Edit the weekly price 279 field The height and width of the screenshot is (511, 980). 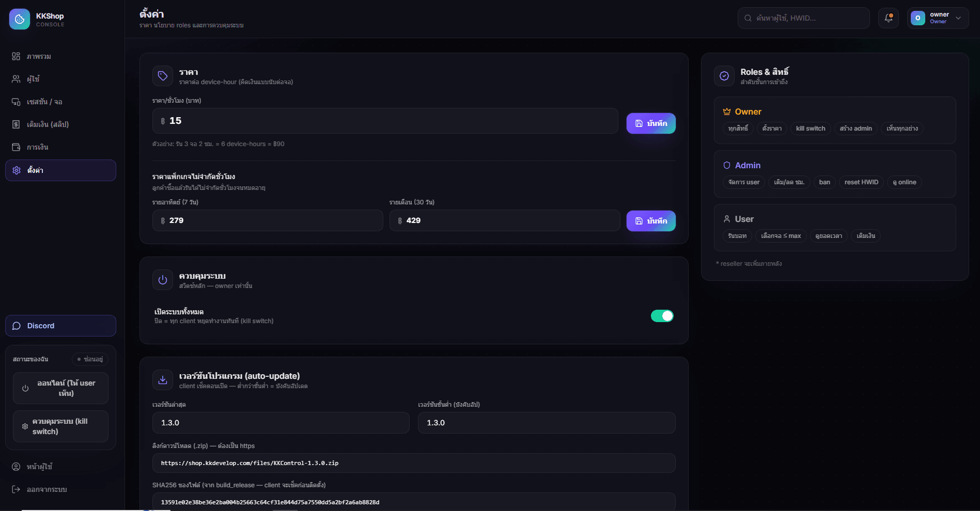[x=268, y=220]
